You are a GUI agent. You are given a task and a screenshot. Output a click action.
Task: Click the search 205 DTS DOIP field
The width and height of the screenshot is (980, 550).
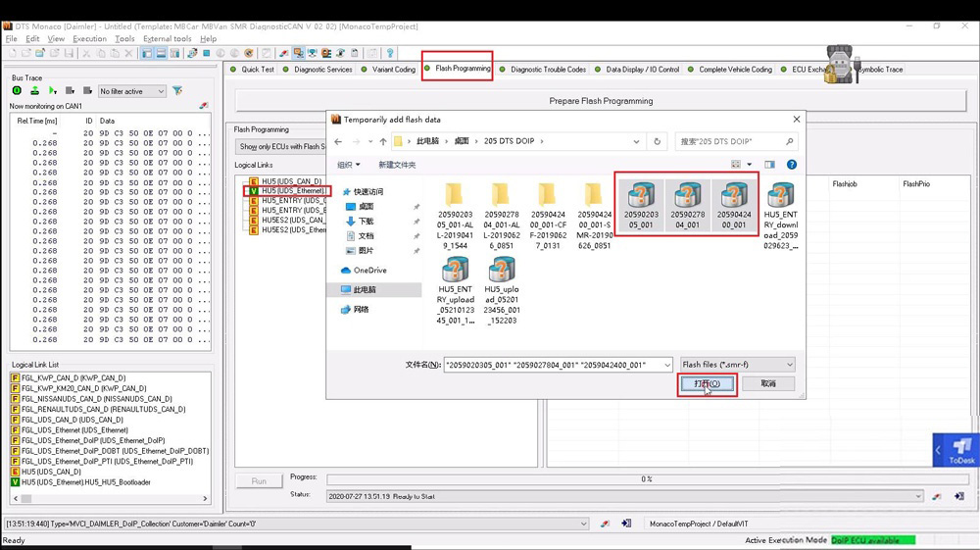(736, 141)
